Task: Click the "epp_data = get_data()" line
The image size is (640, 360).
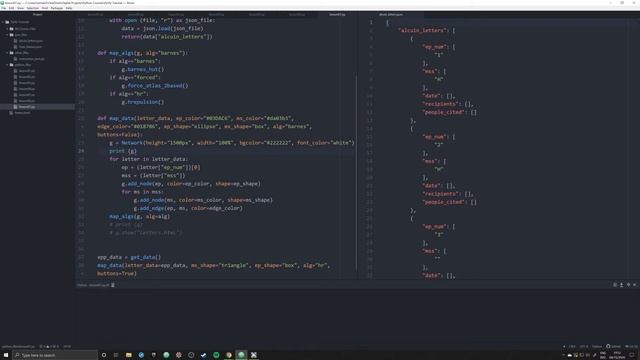Action: [129, 257]
